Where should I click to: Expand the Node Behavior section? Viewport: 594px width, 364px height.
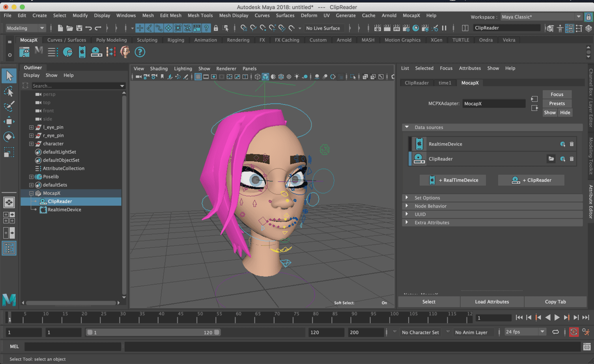coord(407,206)
